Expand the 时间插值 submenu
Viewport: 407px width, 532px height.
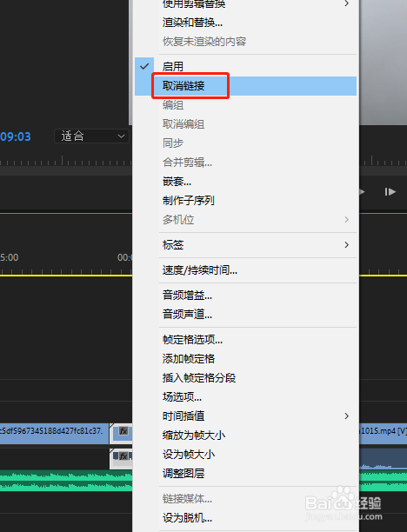click(246, 416)
